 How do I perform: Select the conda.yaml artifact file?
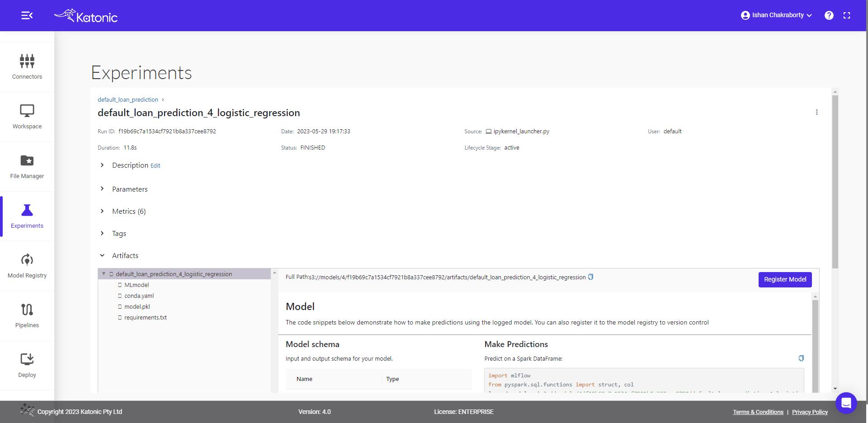pyautogui.click(x=139, y=296)
